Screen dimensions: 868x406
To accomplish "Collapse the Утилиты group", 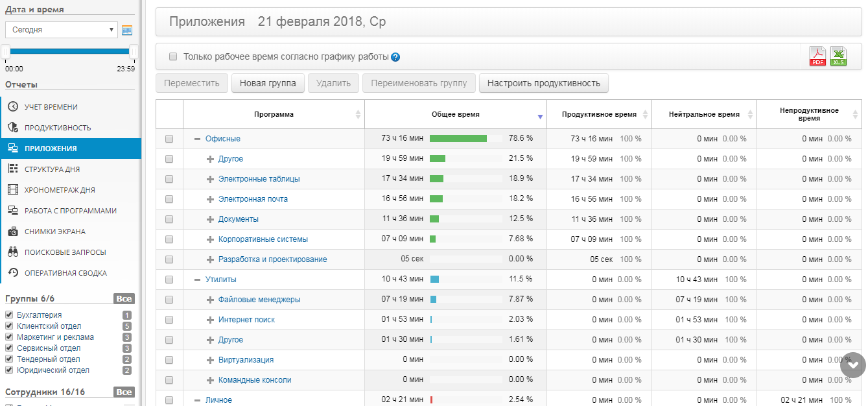I will pos(197,280).
